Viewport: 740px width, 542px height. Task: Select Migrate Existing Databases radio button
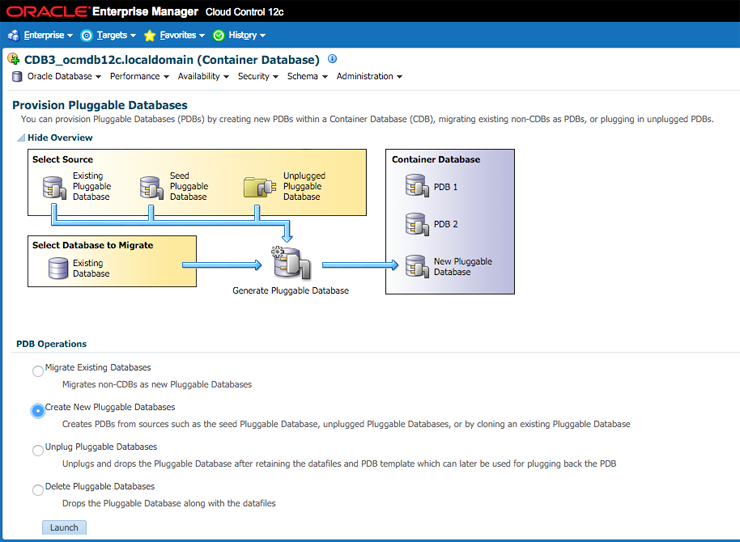tap(38, 371)
